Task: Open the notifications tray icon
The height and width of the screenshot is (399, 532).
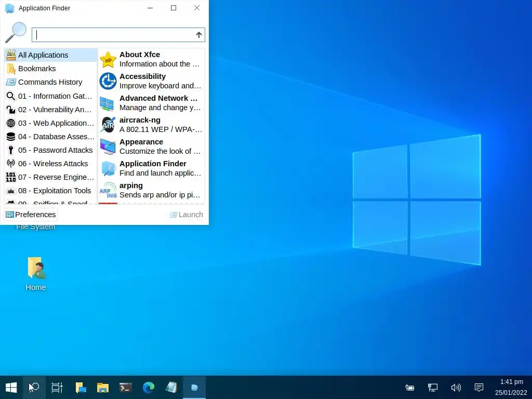Action: pyautogui.click(x=479, y=388)
